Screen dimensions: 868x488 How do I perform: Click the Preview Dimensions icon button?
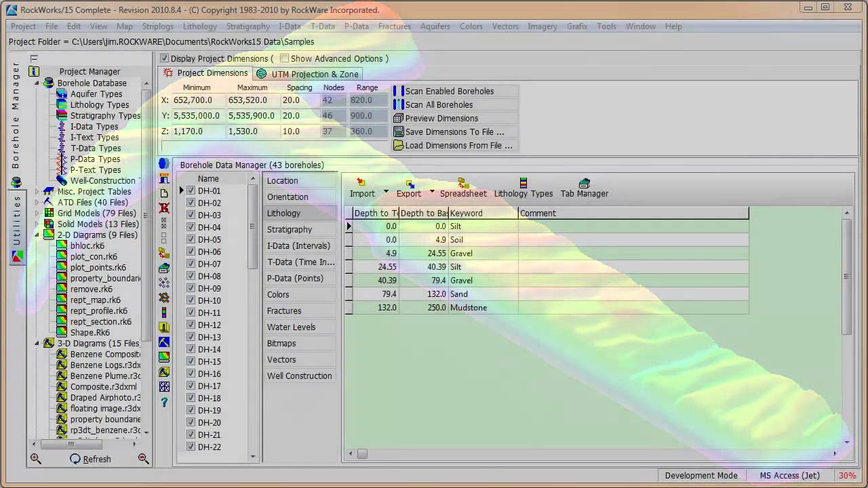398,118
